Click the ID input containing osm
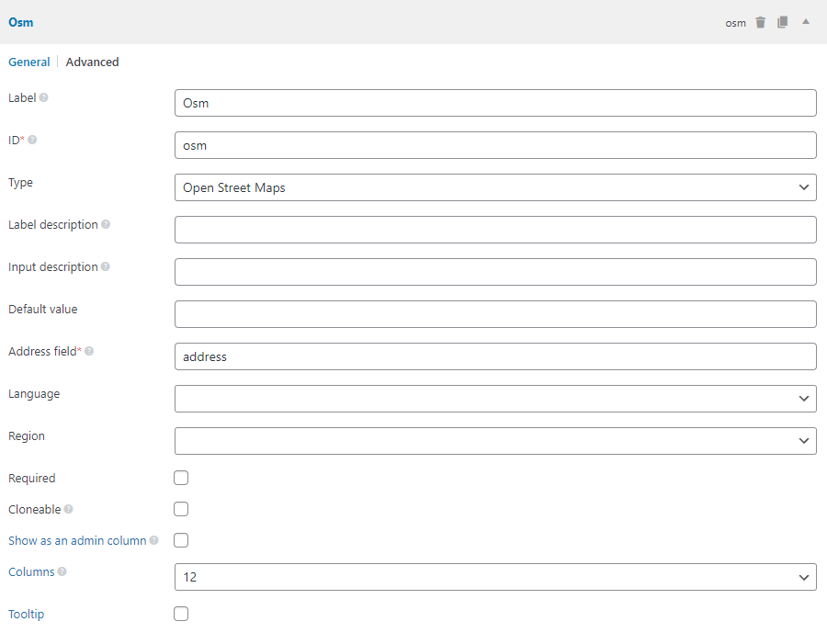The height and width of the screenshot is (644, 827). coord(495,145)
